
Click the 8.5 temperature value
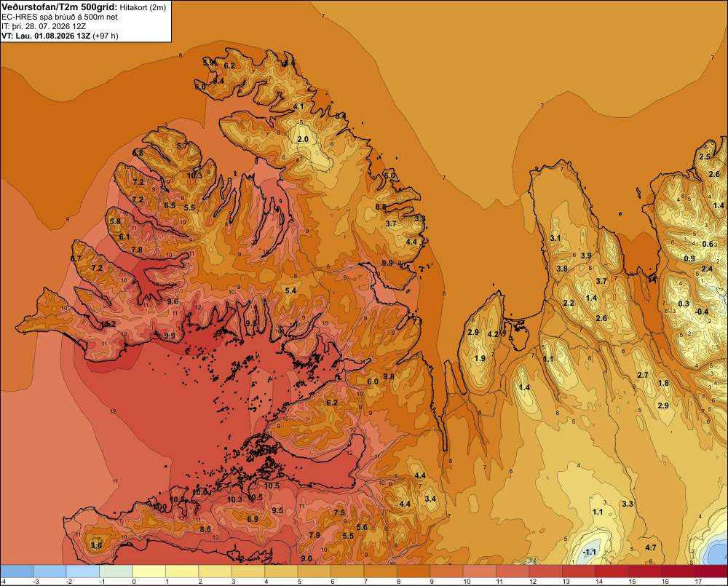coord(205,529)
